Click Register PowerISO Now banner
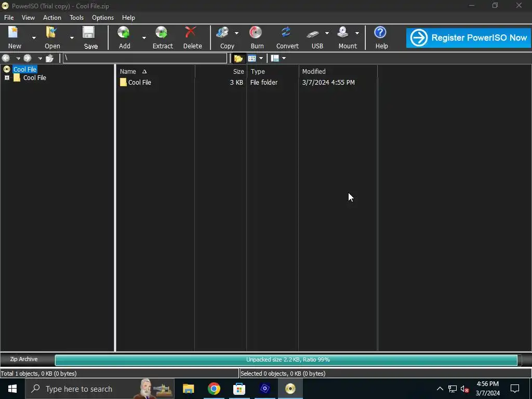Viewport: 532px width, 399px height. coord(469,37)
